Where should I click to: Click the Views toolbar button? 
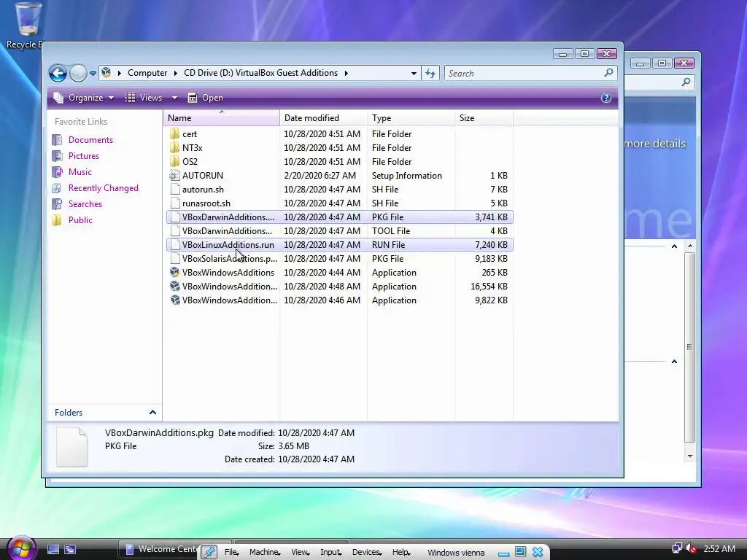(x=144, y=98)
